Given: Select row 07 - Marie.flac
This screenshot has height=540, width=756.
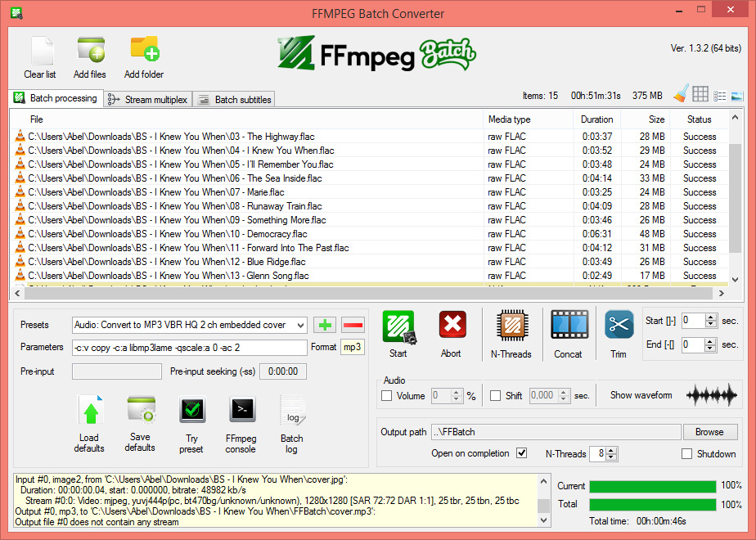Looking at the screenshot, I should tap(369, 192).
